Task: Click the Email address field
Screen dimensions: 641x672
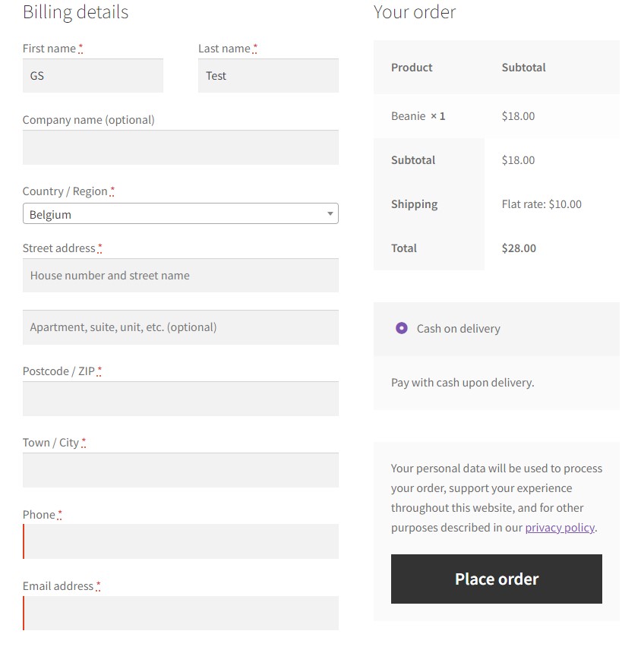Action: pos(180,613)
